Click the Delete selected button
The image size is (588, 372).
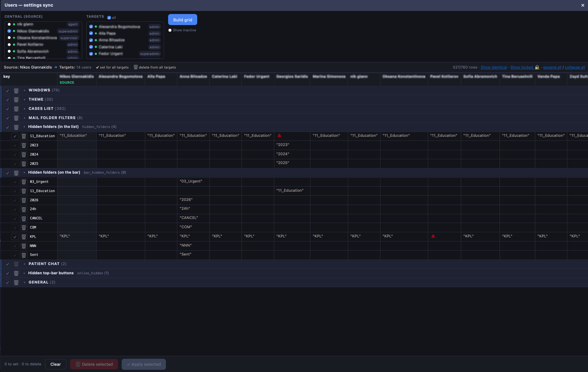coord(94,364)
